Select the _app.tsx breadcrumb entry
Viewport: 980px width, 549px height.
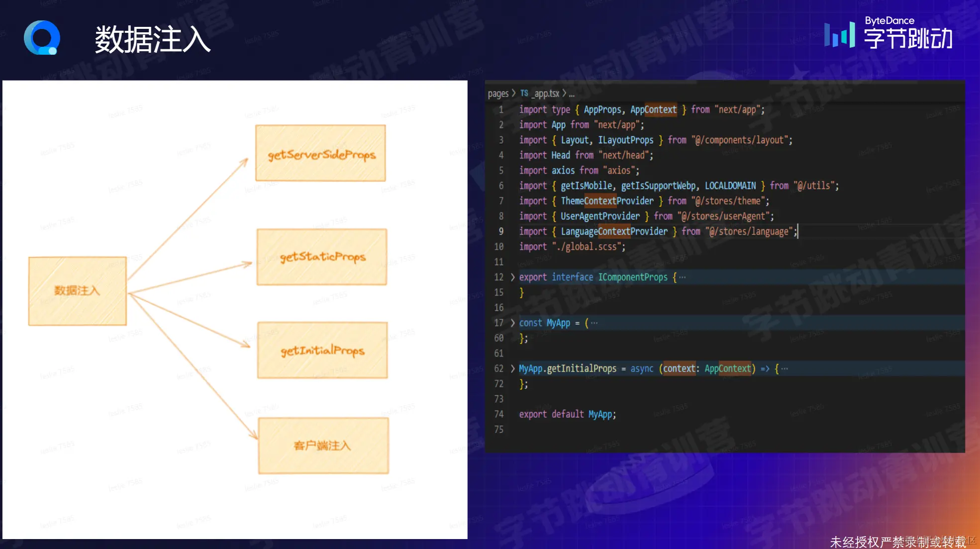(x=546, y=93)
